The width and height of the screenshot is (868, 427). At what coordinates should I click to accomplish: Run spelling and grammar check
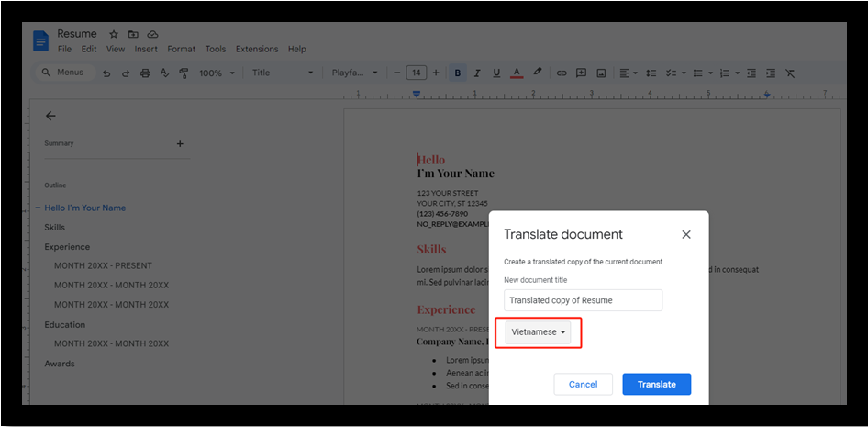(x=164, y=73)
